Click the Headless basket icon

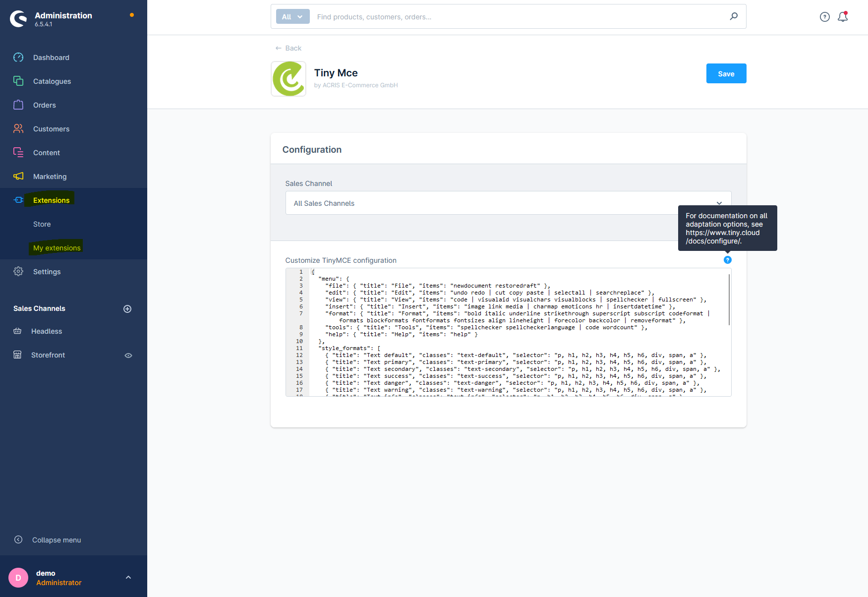pos(17,331)
